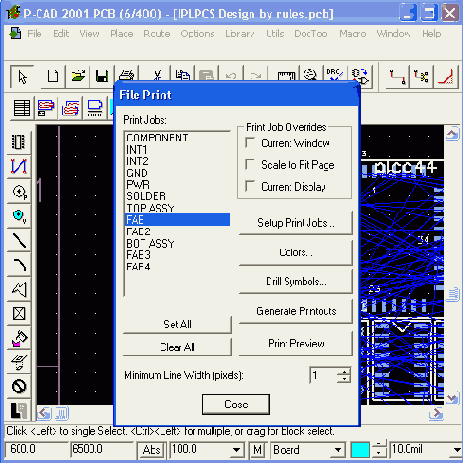The height and width of the screenshot is (463, 463).
Task: Select the place line tool
Action: click(x=19, y=240)
